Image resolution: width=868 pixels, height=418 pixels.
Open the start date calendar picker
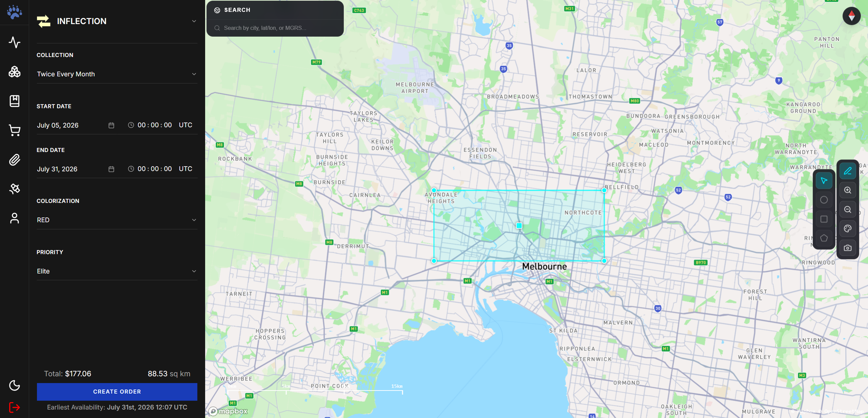click(x=111, y=125)
